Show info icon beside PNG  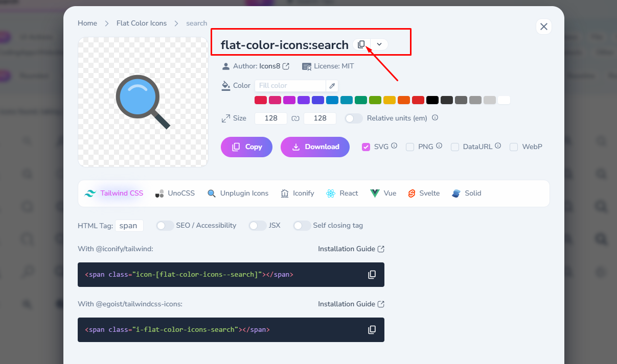coord(439,145)
